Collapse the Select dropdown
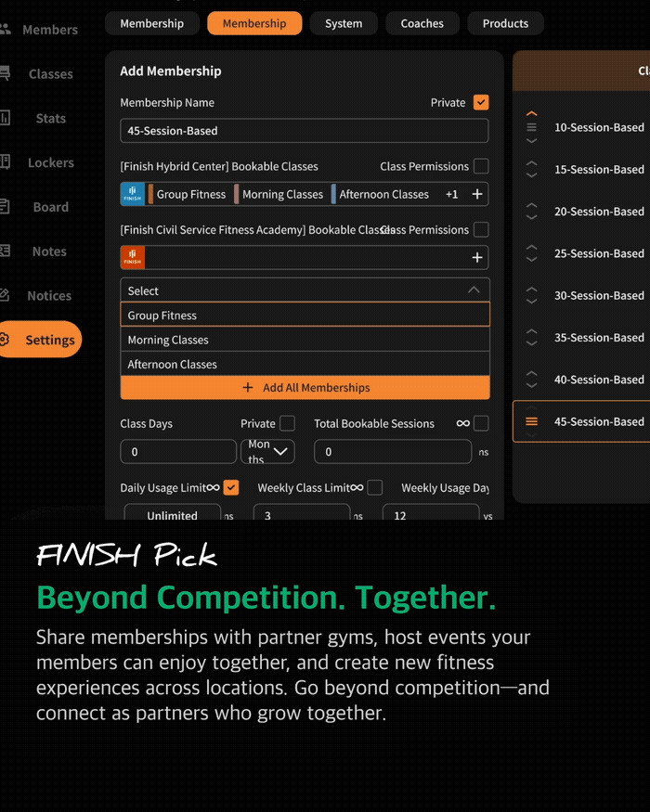 [x=474, y=290]
